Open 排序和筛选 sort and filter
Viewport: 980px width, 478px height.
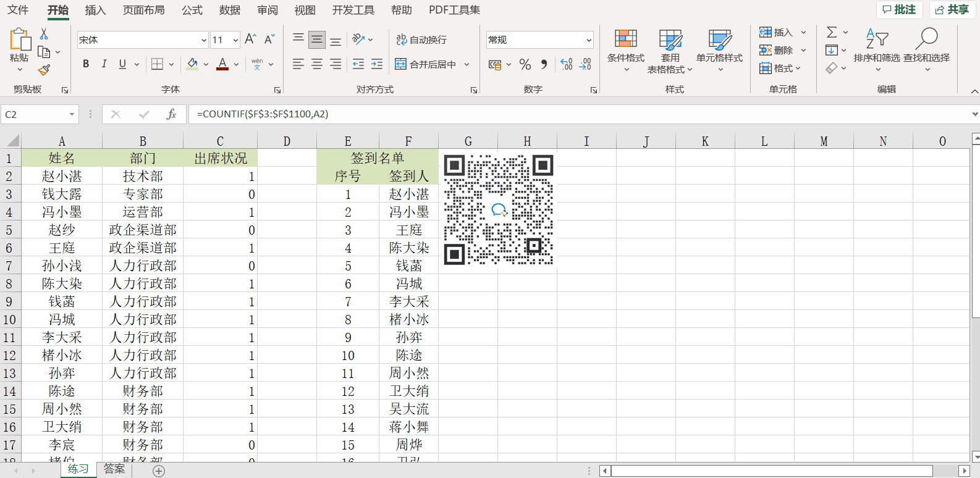877,50
